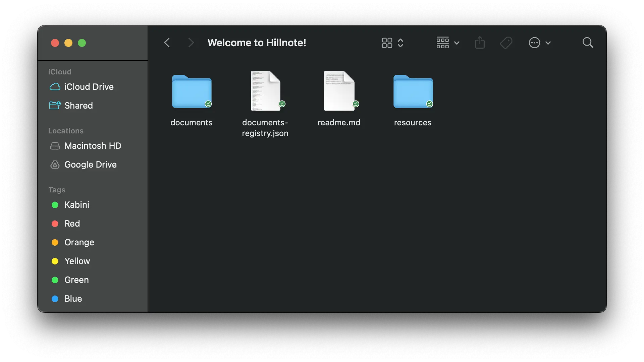Open the documents folder icon
This screenshot has height=362, width=644.
[x=192, y=91]
